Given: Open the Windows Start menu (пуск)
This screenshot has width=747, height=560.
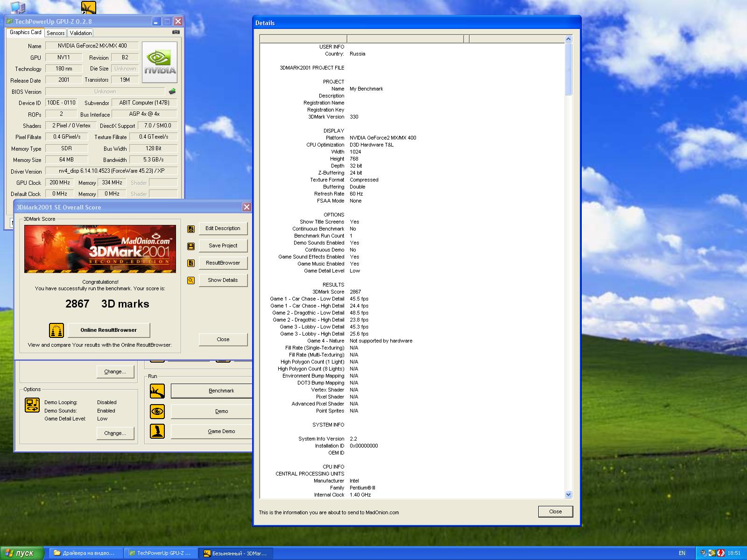Looking at the screenshot, I should click(x=22, y=553).
